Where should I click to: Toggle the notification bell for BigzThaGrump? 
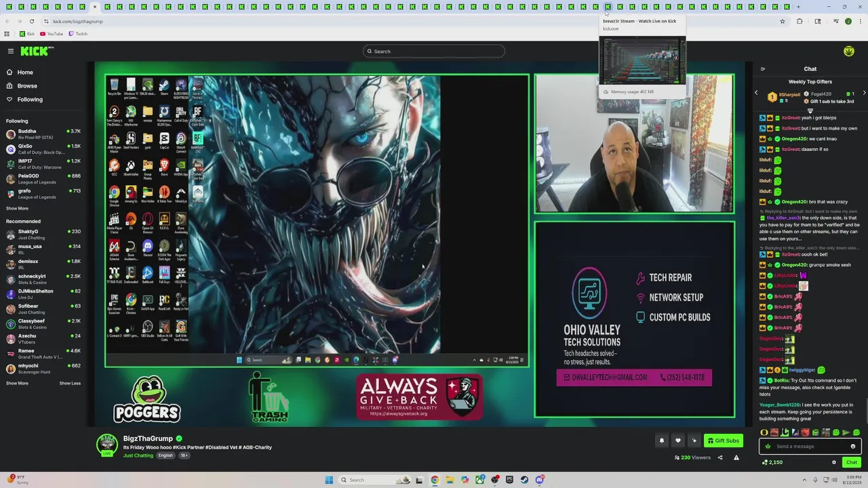(x=662, y=441)
